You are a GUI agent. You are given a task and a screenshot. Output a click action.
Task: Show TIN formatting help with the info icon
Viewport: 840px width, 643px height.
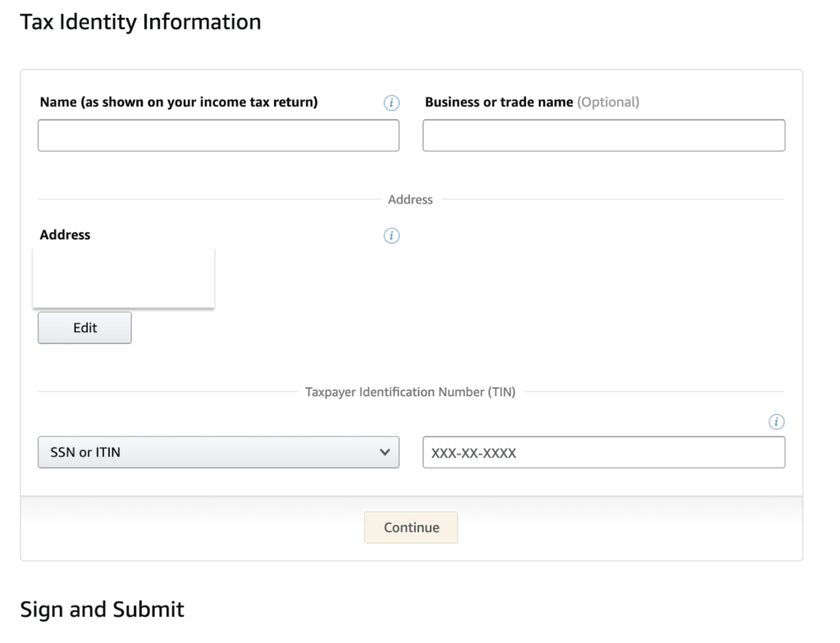click(775, 422)
